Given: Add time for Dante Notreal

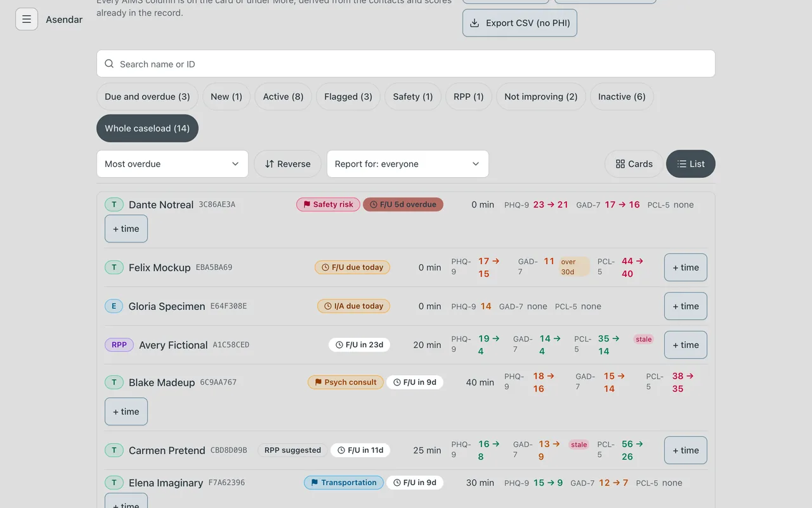Looking at the screenshot, I should [x=126, y=229].
